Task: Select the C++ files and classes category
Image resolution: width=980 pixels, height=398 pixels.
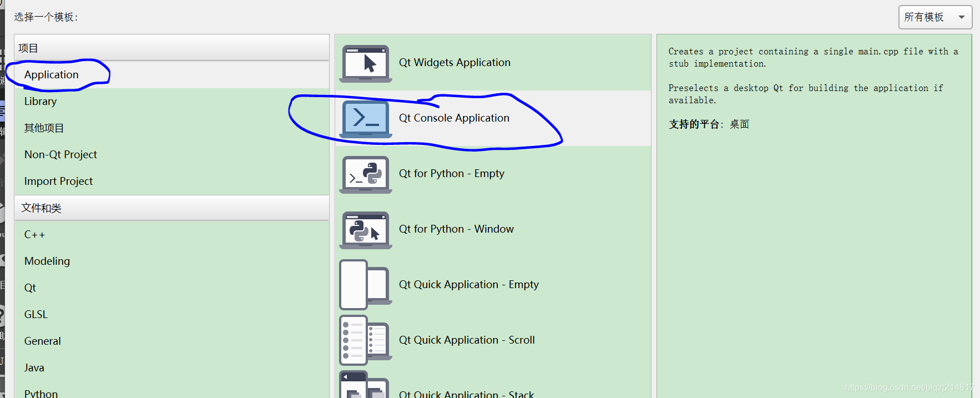Action: tap(171, 234)
